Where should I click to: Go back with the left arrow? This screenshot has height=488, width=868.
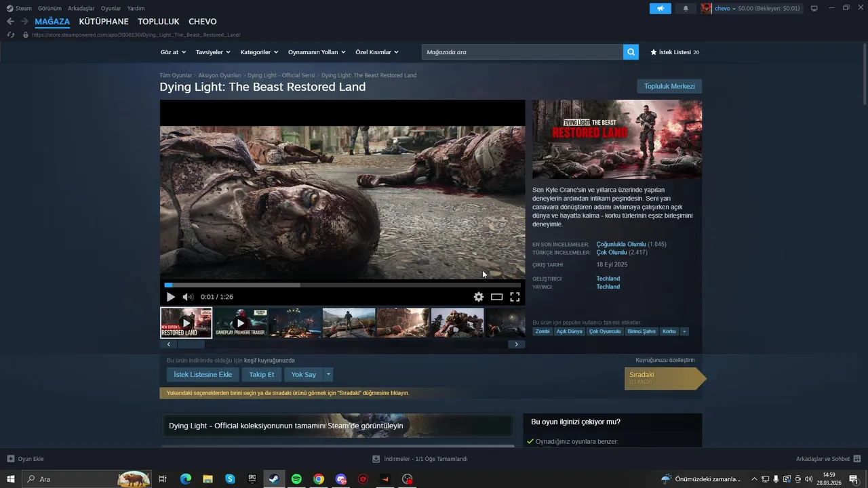coord(10,22)
